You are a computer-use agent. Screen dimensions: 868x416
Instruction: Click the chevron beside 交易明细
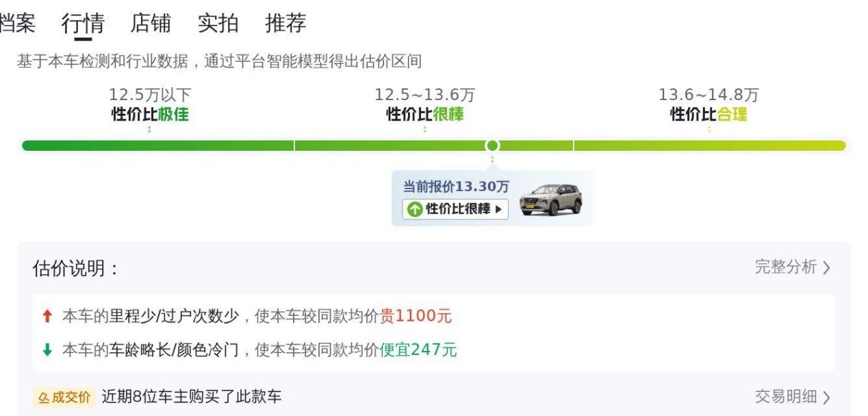point(827,397)
